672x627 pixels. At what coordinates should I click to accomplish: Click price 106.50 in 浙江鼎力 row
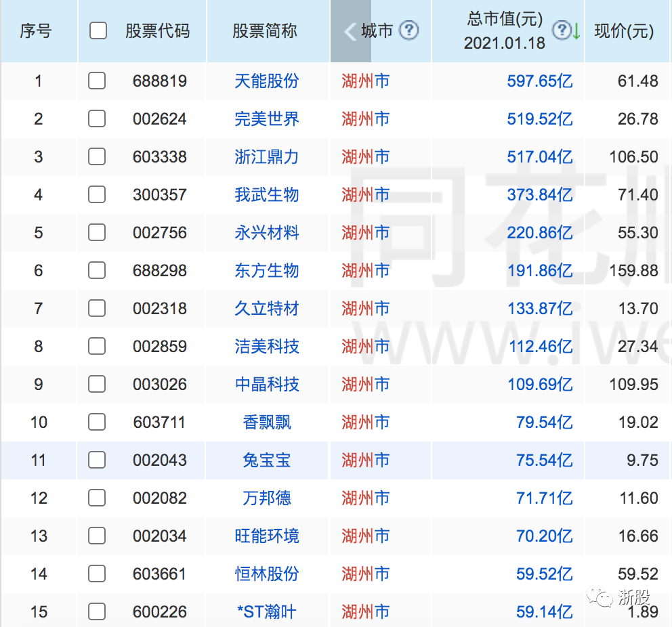click(x=634, y=157)
